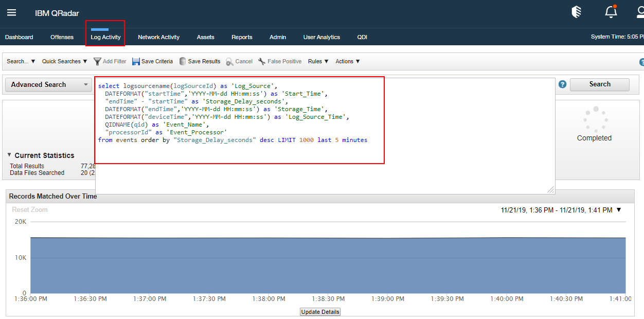Click the System Time display

(617, 37)
